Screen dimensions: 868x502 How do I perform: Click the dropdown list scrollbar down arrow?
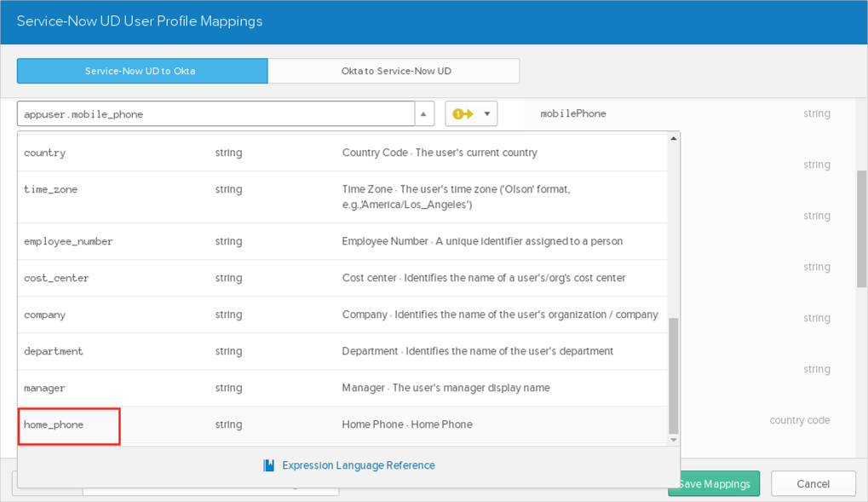(x=673, y=440)
